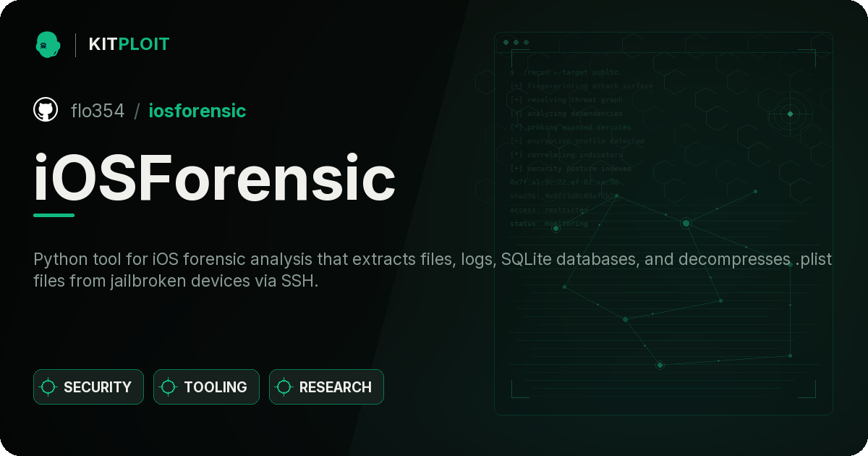The image size is (868, 456).
Task: Click the KitPloit hooded hacker logo
Action: [48, 44]
